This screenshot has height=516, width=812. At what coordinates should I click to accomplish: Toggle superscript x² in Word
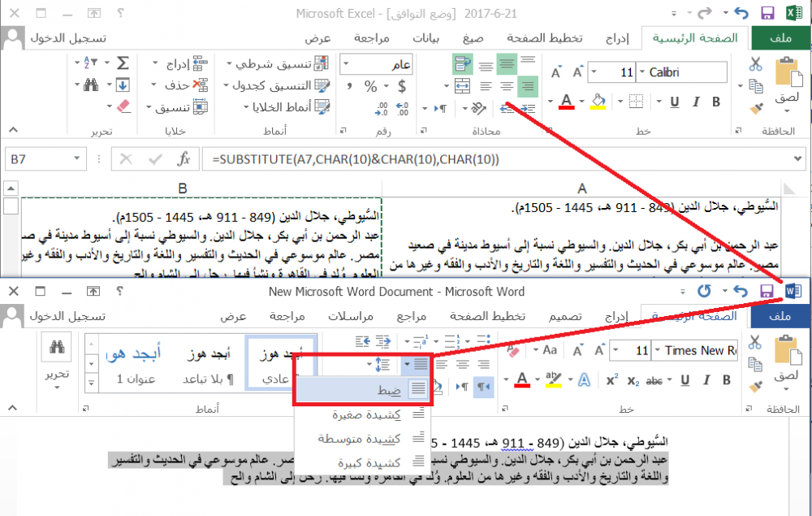pyautogui.click(x=611, y=379)
